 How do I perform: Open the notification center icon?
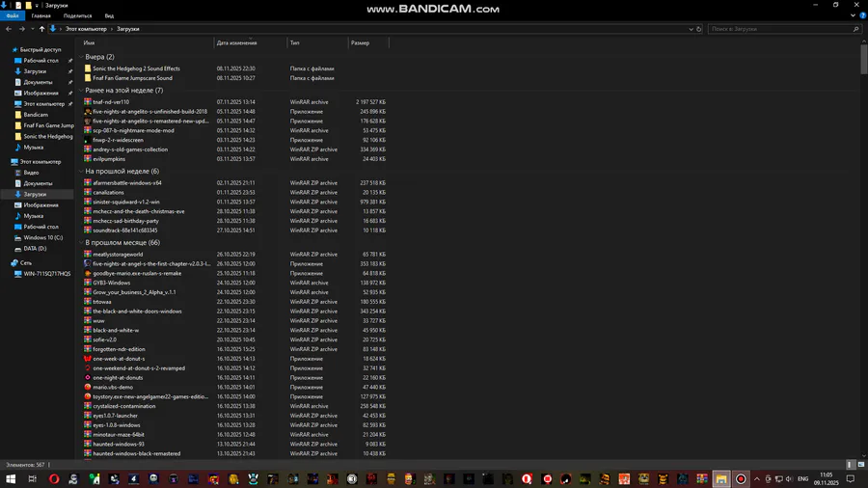tap(851, 478)
